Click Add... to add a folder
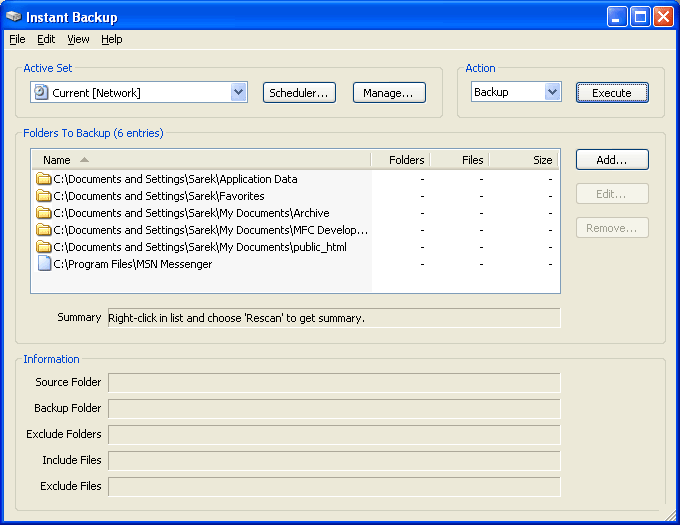This screenshot has height=525, width=680. (x=611, y=160)
